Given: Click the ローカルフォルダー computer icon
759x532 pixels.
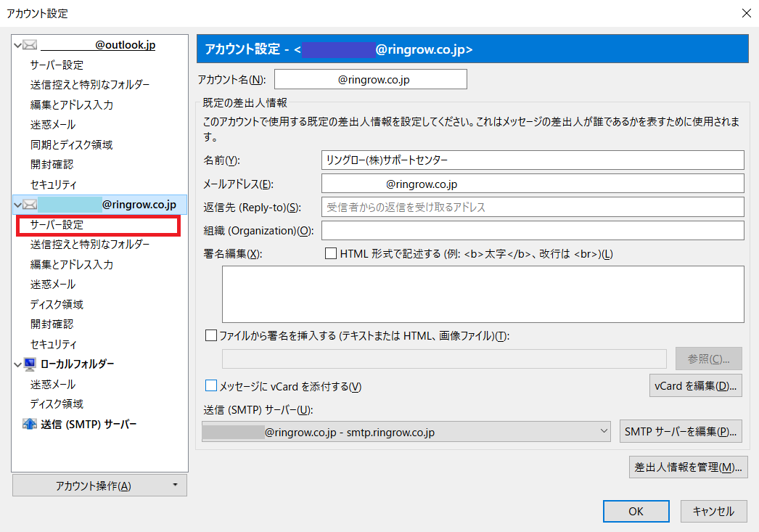Looking at the screenshot, I should coord(29,364).
